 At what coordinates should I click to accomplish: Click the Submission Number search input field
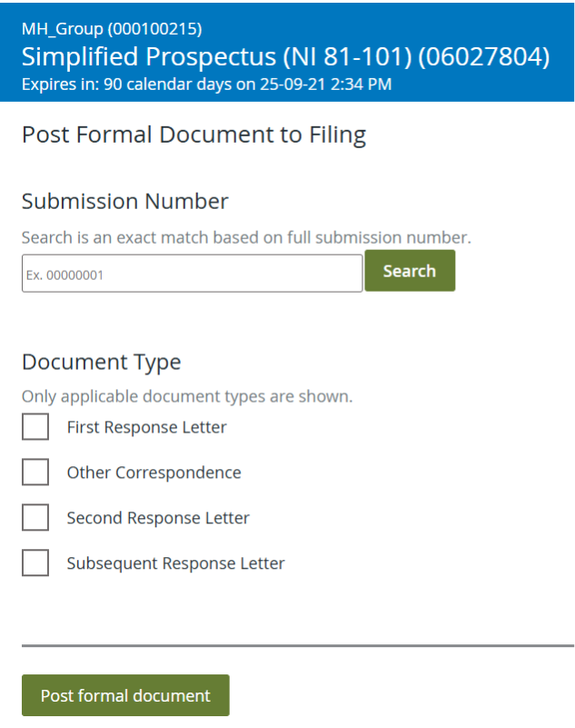click(x=192, y=273)
